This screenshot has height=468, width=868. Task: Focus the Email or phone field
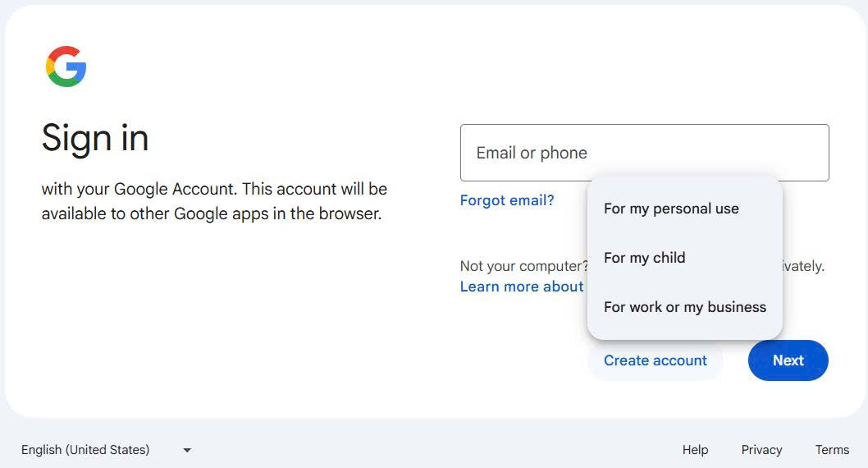coord(644,153)
